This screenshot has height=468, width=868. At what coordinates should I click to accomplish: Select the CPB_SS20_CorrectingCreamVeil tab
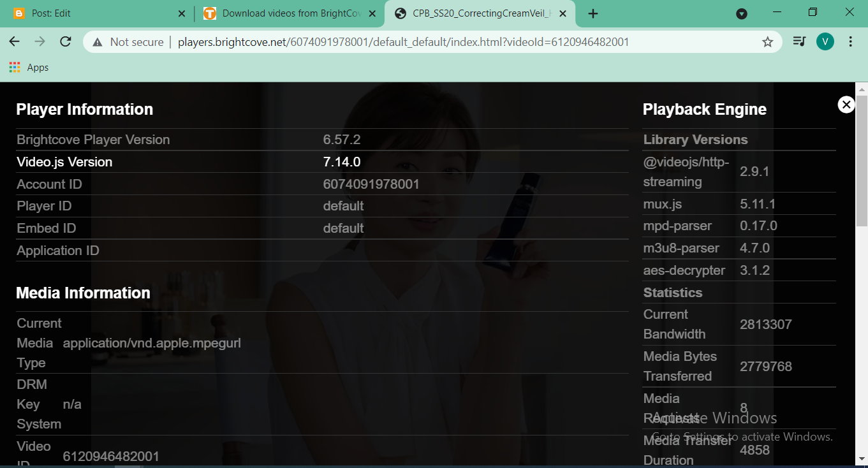point(480,13)
